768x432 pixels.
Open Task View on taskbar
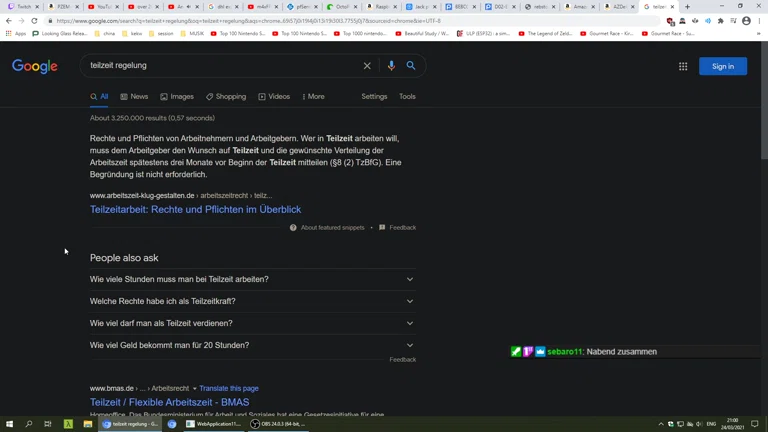click(x=48, y=424)
